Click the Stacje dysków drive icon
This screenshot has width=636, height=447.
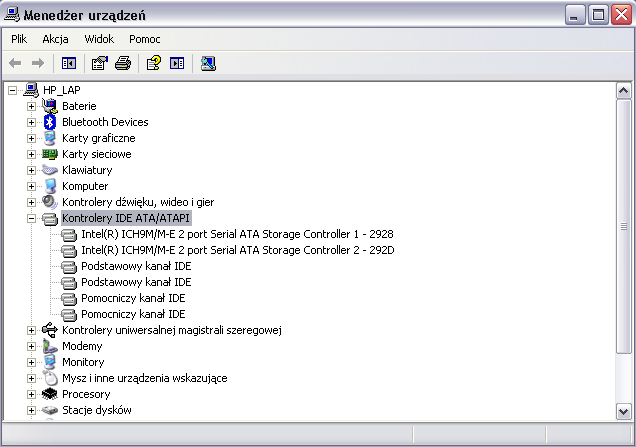[x=49, y=410]
